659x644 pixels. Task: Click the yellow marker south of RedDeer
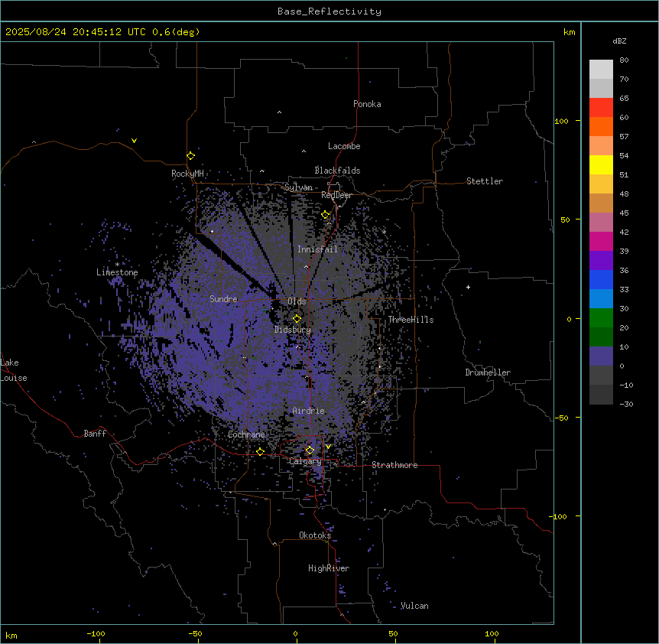coord(325,215)
